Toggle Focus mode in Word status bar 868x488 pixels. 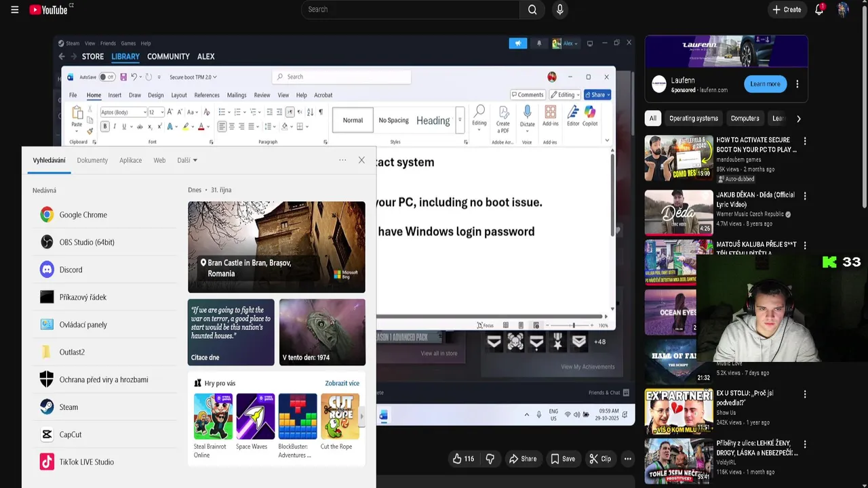pyautogui.click(x=485, y=325)
